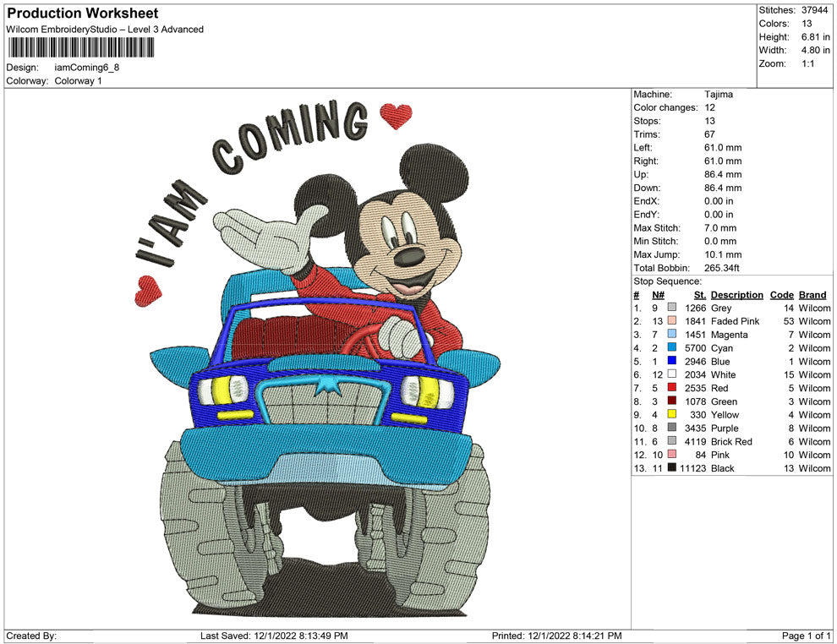This screenshot has width=837, height=644.
Task: Click Wilcom EmbroideryStudio Level 3 Advanced text
Action: pyautogui.click(x=105, y=30)
